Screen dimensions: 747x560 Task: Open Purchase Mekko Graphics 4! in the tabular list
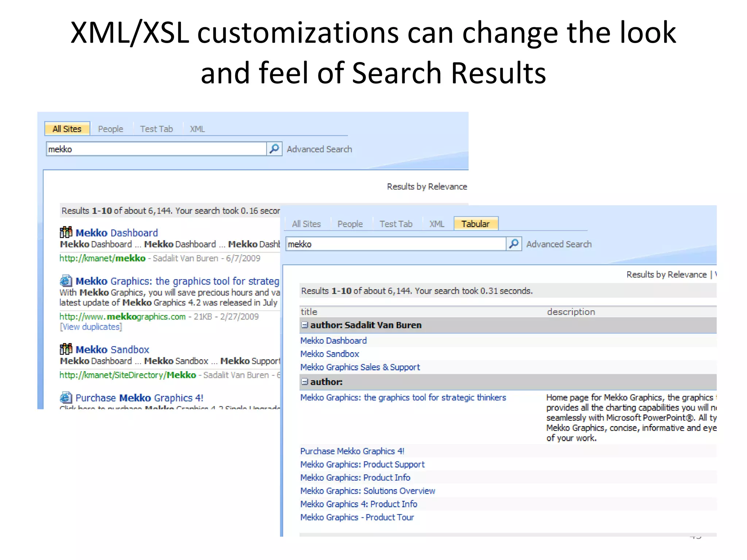352,451
